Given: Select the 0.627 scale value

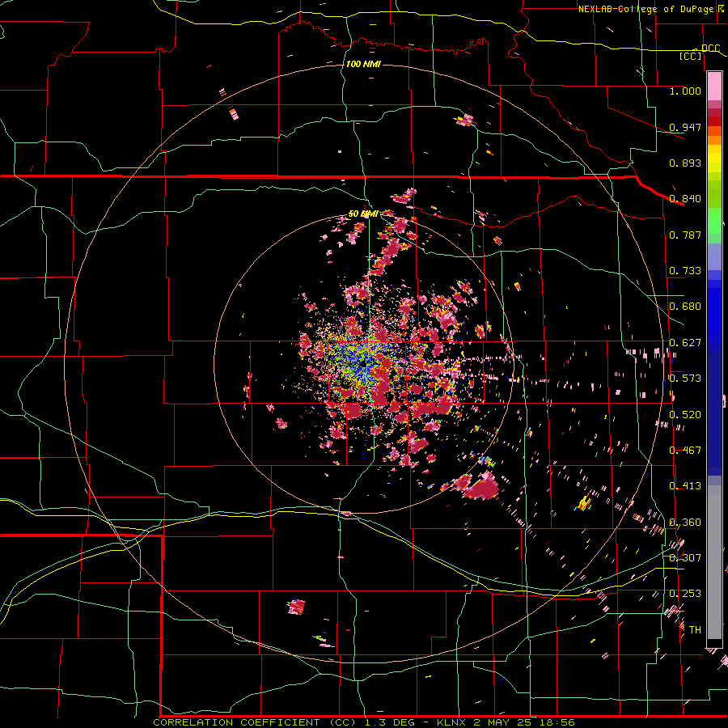Looking at the screenshot, I should 685,343.
